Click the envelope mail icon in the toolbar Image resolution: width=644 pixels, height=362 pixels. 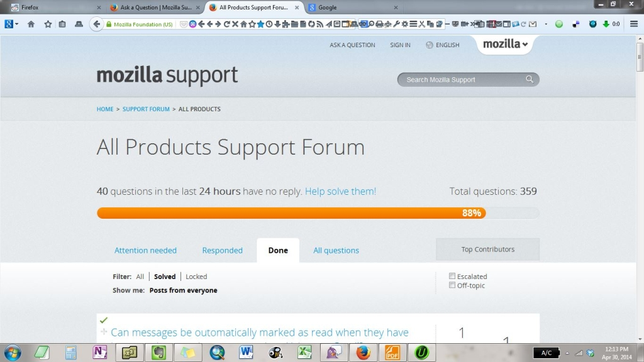pos(533,25)
